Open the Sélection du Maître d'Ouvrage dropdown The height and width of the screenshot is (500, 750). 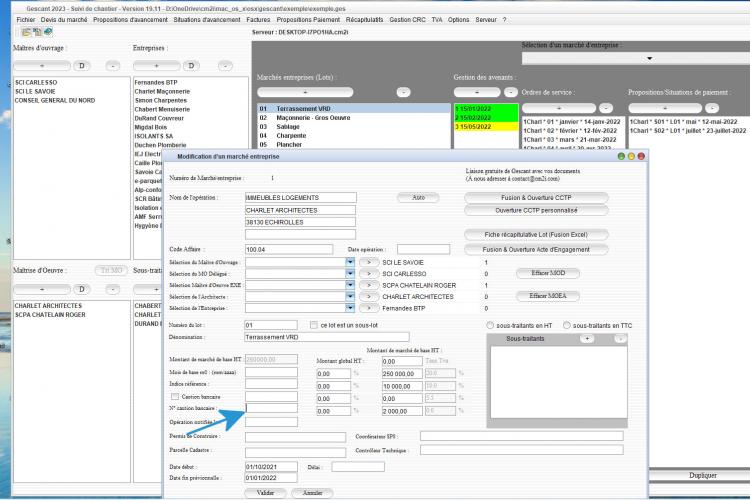(350, 262)
